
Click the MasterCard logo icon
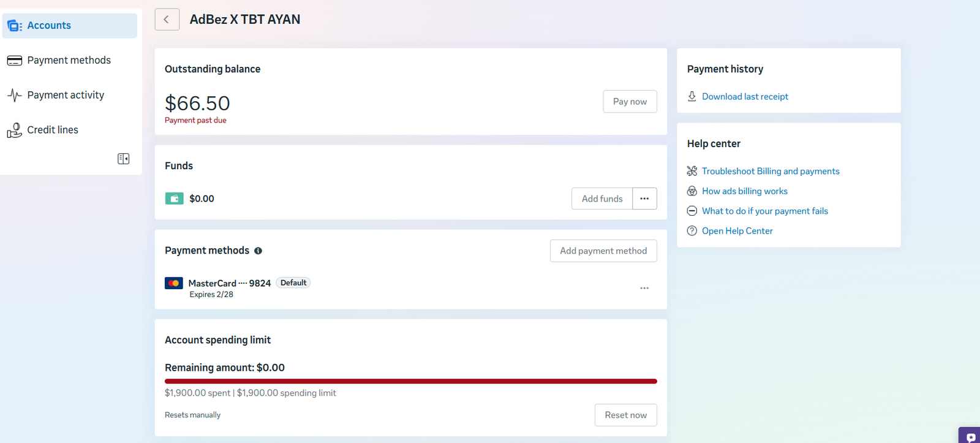pos(174,283)
